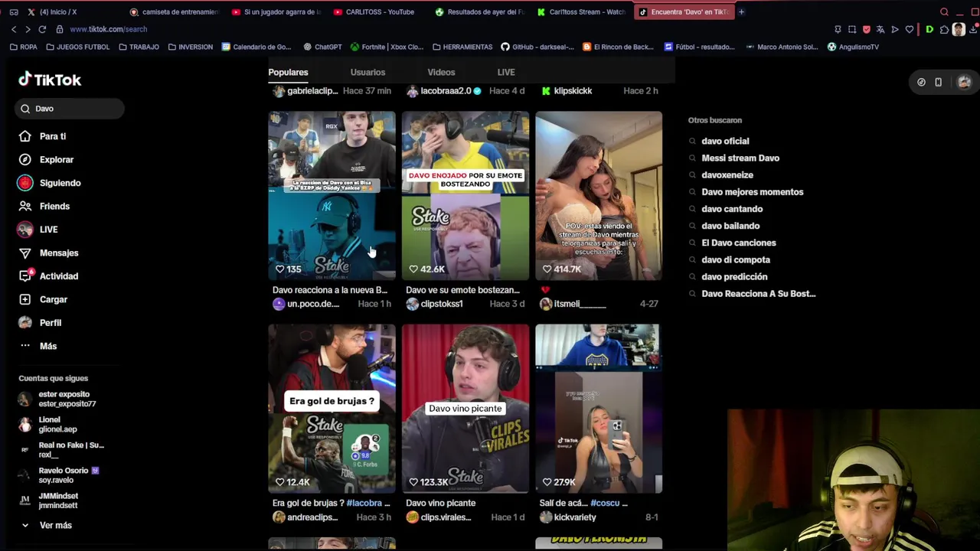
Task: Open the Davo reacciona a la nueva video
Action: point(332,195)
